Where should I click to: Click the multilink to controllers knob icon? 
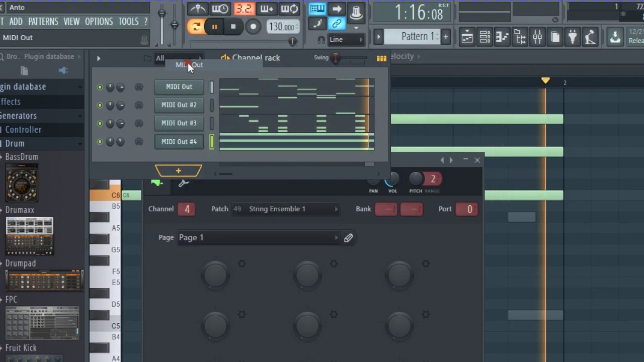[x=356, y=12]
